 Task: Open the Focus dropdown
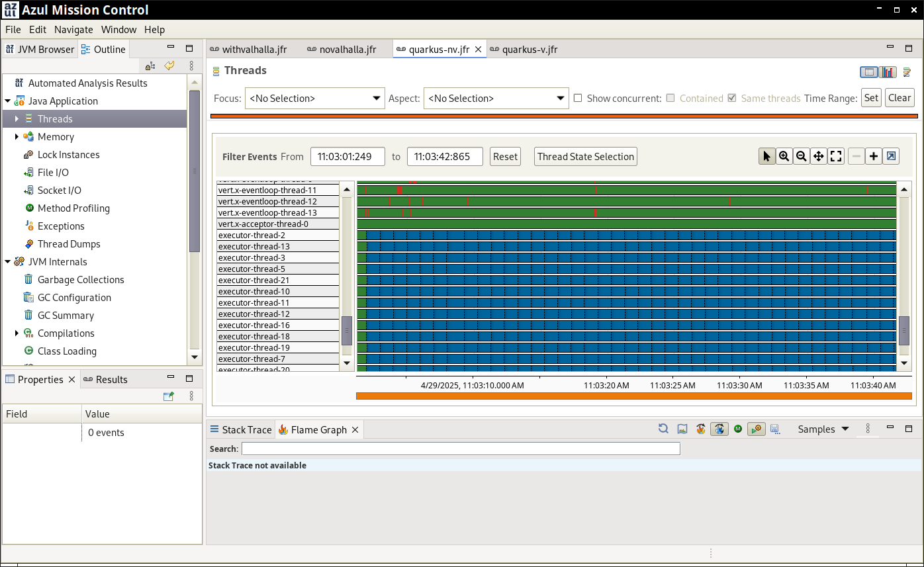click(314, 99)
